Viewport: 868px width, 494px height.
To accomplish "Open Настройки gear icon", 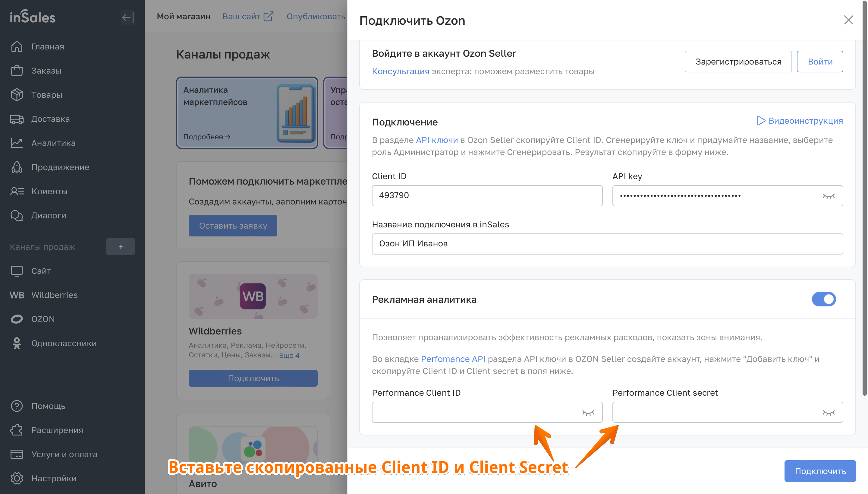I will click(17, 478).
